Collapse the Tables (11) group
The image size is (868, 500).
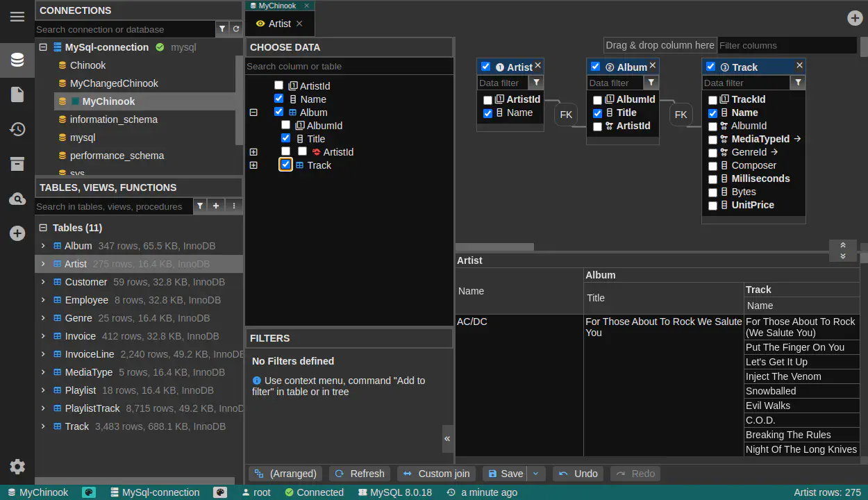point(43,228)
